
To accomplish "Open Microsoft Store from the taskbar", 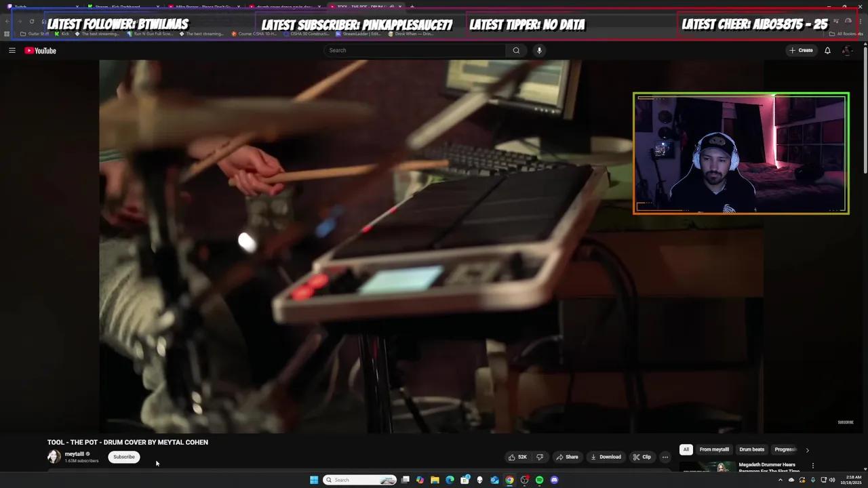I will click(x=465, y=480).
